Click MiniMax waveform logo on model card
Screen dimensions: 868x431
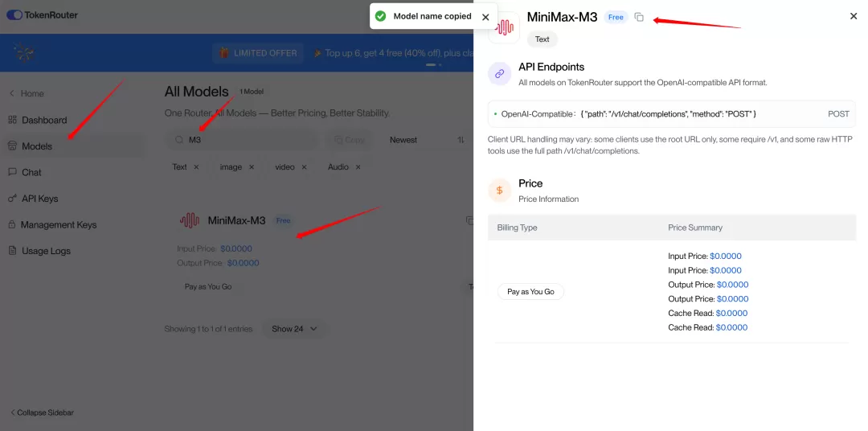pos(190,220)
